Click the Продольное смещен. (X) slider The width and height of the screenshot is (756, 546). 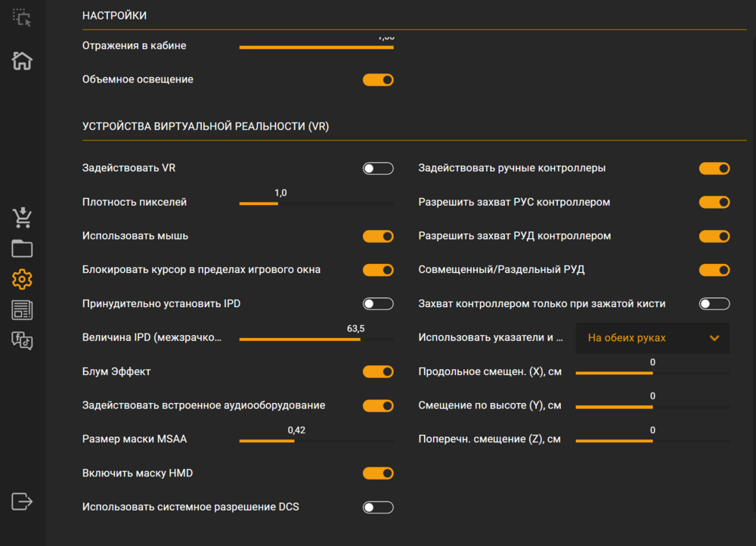coord(652,373)
